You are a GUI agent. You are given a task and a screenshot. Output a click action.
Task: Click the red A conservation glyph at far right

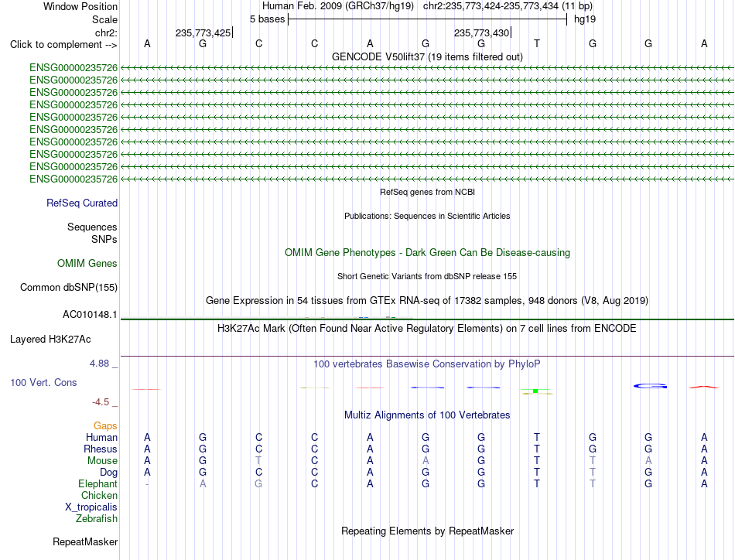(x=703, y=387)
